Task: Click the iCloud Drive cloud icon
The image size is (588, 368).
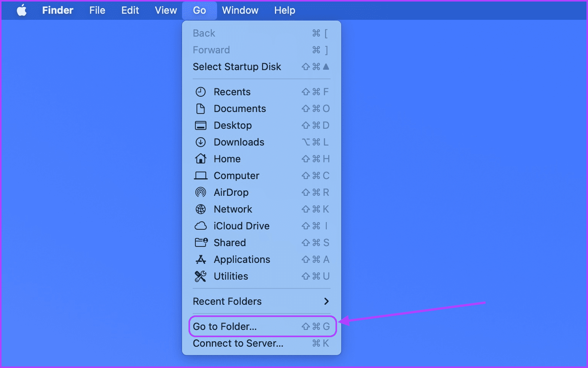Action: click(x=201, y=226)
